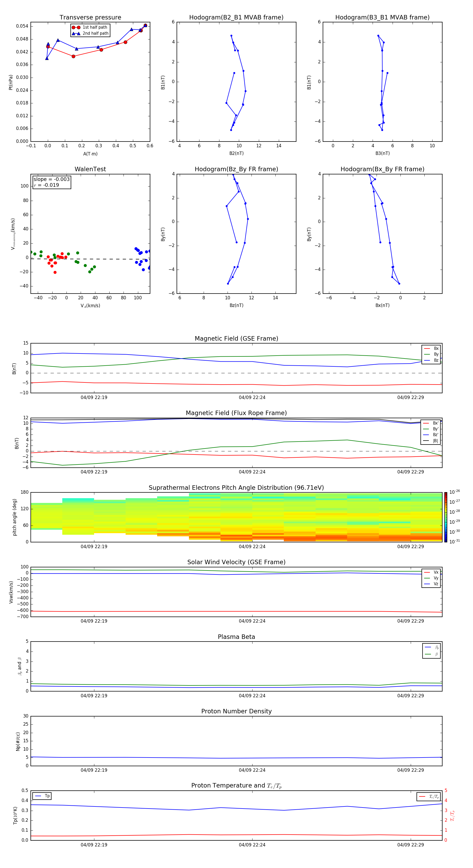Screen dimensions: 473x868
Task: Click the "Tp(10^6K)" y-axis label
Action: pyautogui.click(x=15, y=815)
